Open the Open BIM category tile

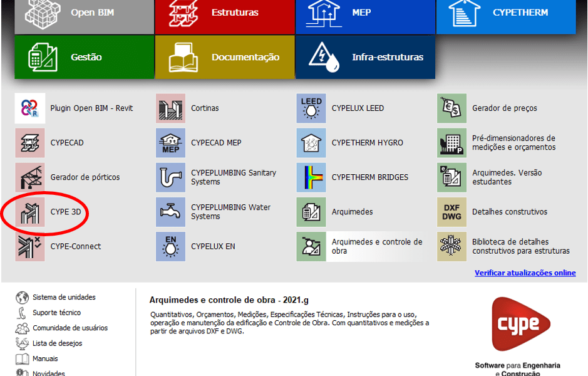click(x=85, y=16)
